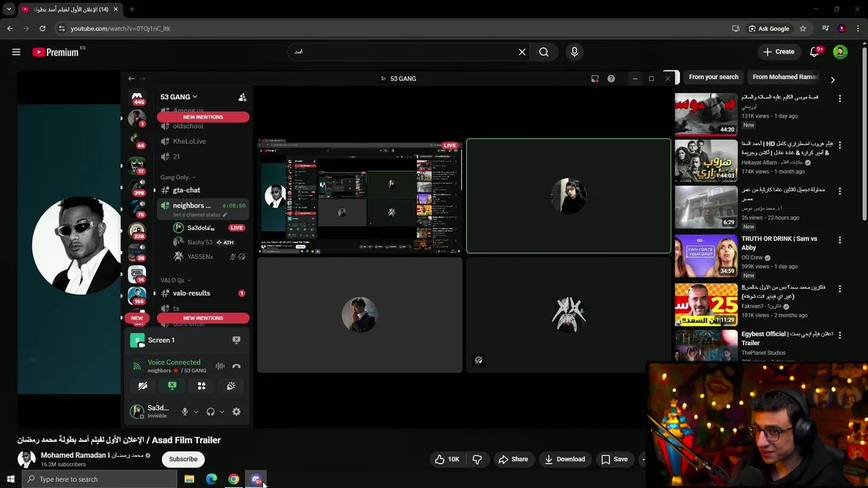Join the KheLoLive voice channel
868x488 pixels.
[x=189, y=142]
